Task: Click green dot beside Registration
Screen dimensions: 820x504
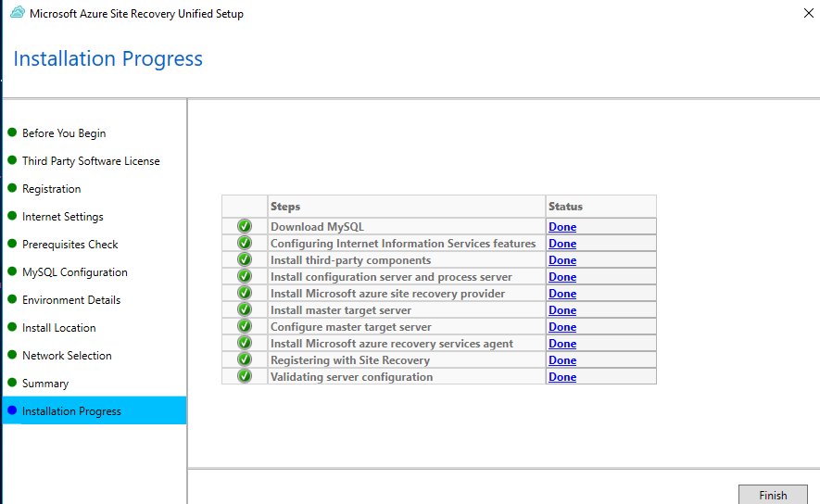Action: pos(12,188)
